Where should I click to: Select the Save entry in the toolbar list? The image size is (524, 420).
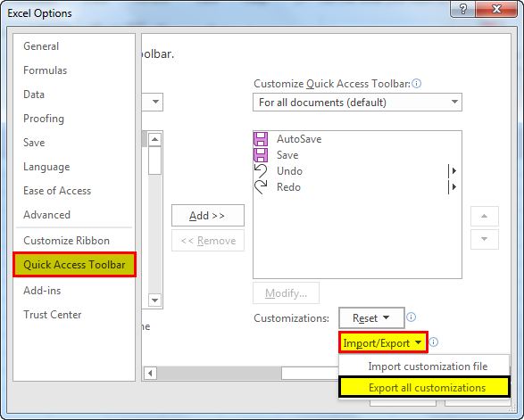coord(357,155)
